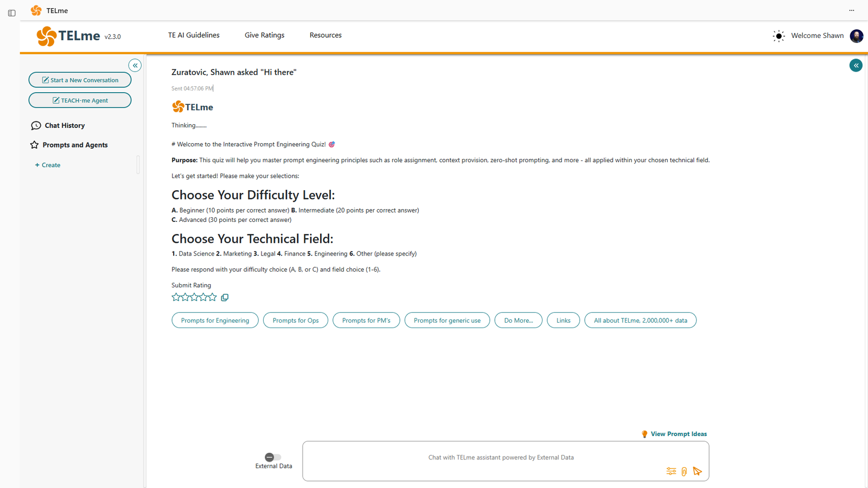Attach a file using the paperclip icon
This screenshot has height=488, width=868.
click(x=684, y=472)
